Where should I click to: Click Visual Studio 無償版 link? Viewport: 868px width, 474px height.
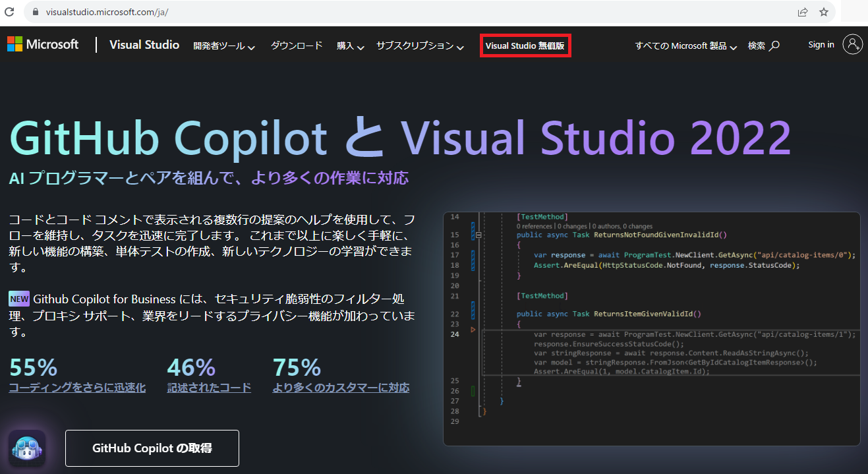point(525,46)
